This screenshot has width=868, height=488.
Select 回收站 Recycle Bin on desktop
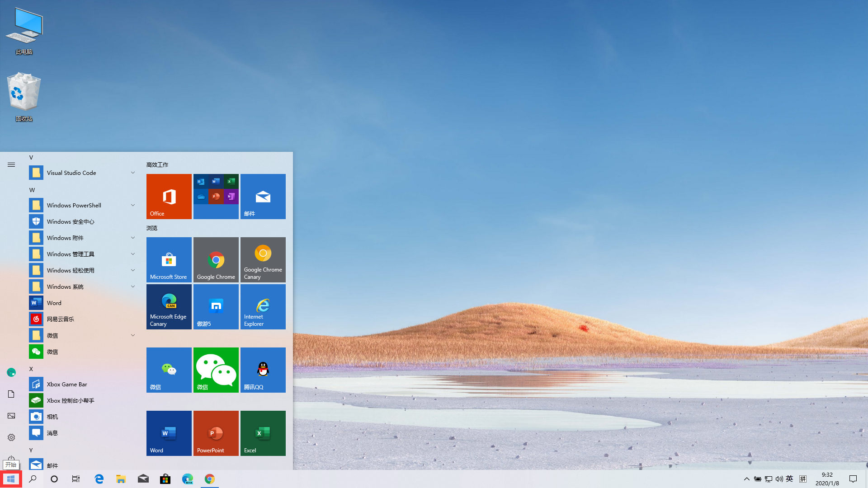click(x=24, y=97)
